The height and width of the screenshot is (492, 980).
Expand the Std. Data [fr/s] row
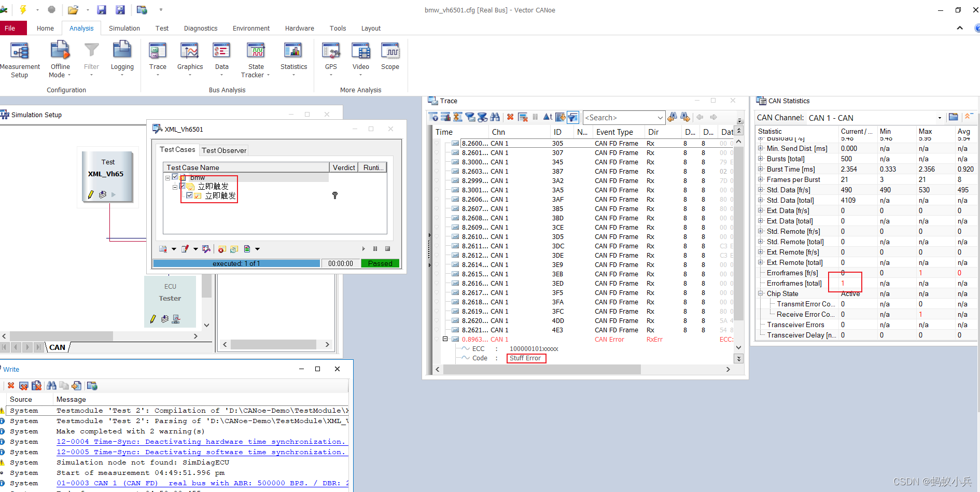click(x=761, y=190)
